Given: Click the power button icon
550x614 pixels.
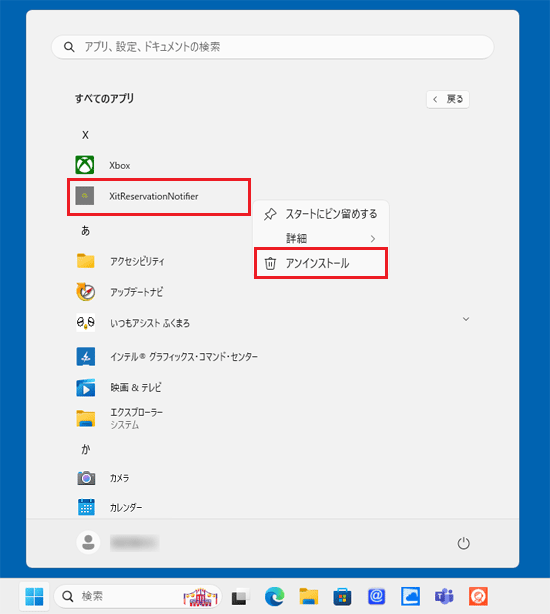Looking at the screenshot, I should (x=463, y=543).
